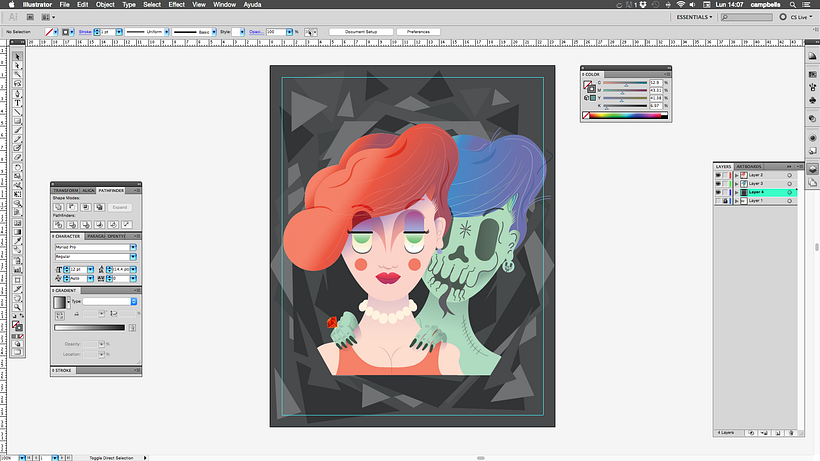Hide Layer 3 with its eye icon
Screen dimensions: 820x461
coord(718,183)
